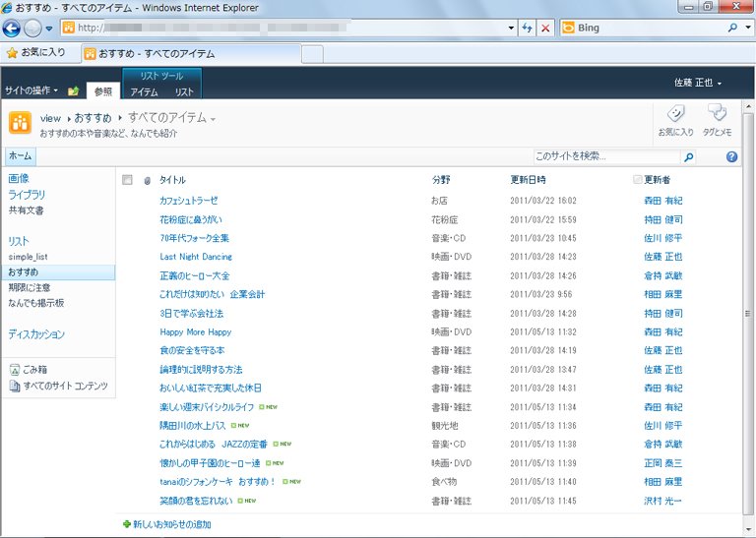The width and height of the screenshot is (756, 538).
Task: Open the 佐藤 正也 user menu
Action: pos(698,83)
